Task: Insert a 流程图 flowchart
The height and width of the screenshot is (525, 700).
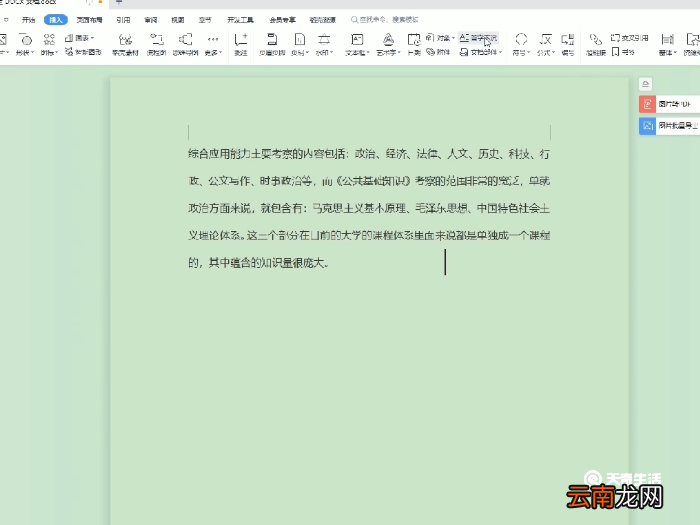Action: [156, 44]
